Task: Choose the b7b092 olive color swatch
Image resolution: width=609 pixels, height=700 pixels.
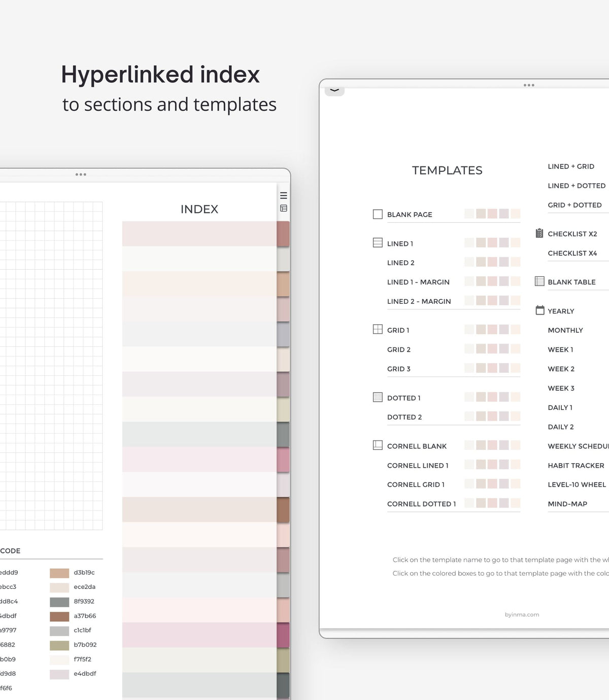Action: [x=59, y=645]
